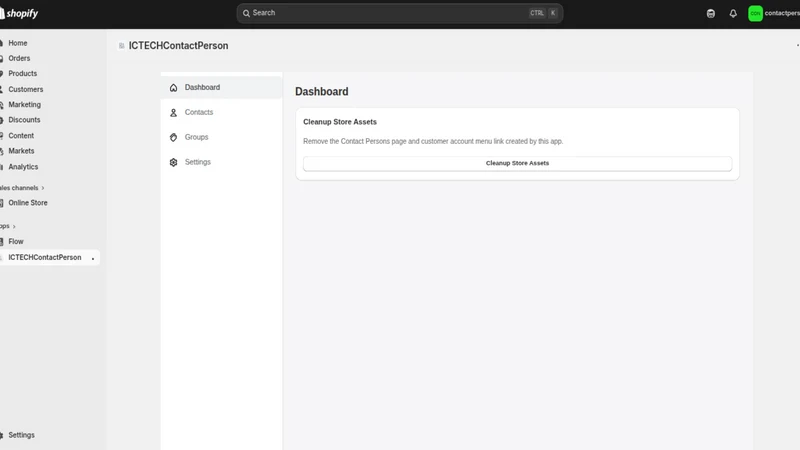Open Markets in the sidebar
The height and width of the screenshot is (450, 800).
21,151
